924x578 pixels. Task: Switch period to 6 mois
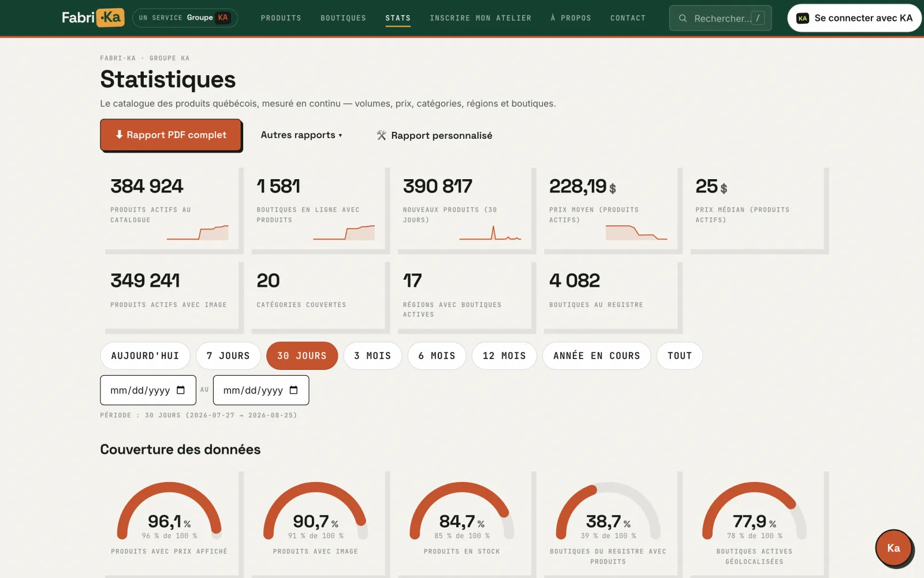(437, 355)
